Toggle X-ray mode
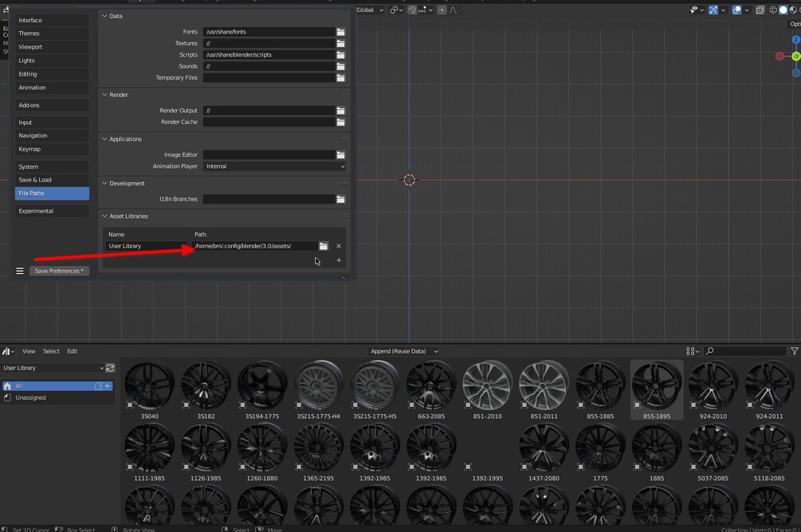This screenshot has width=801, height=532. click(x=760, y=10)
